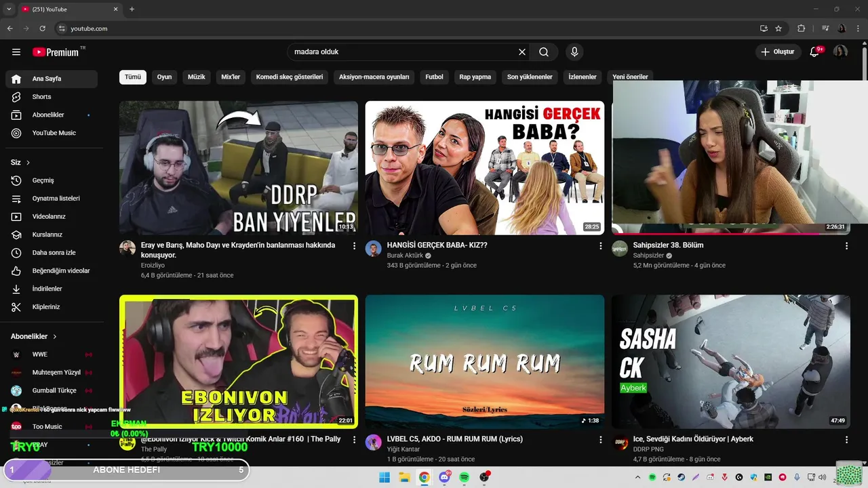This screenshot has height=488, width=868.
Task: Open the DDRP BAN YİYENLER thumbnail
Action: click(239, 168)
